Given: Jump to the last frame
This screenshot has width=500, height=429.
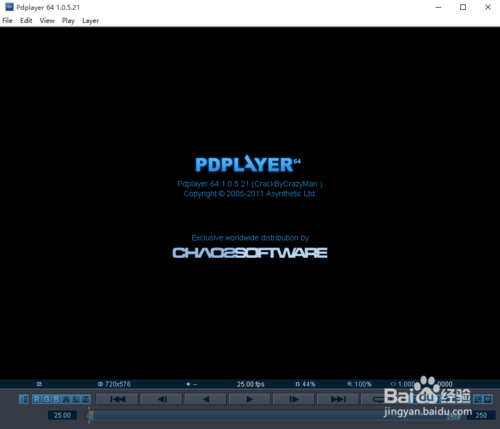Looking at the screenshot, I should pos(338,399).
